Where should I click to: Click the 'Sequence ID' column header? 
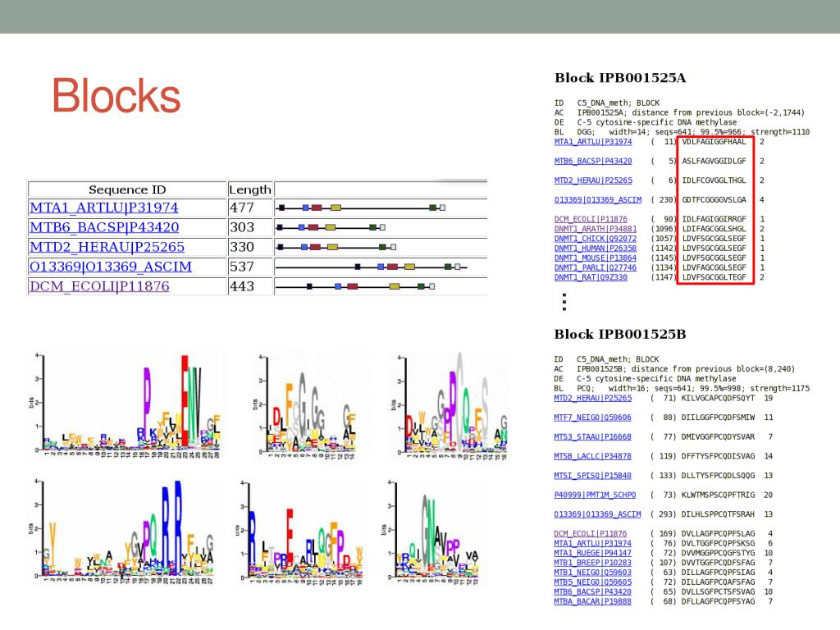pos(127,189)
